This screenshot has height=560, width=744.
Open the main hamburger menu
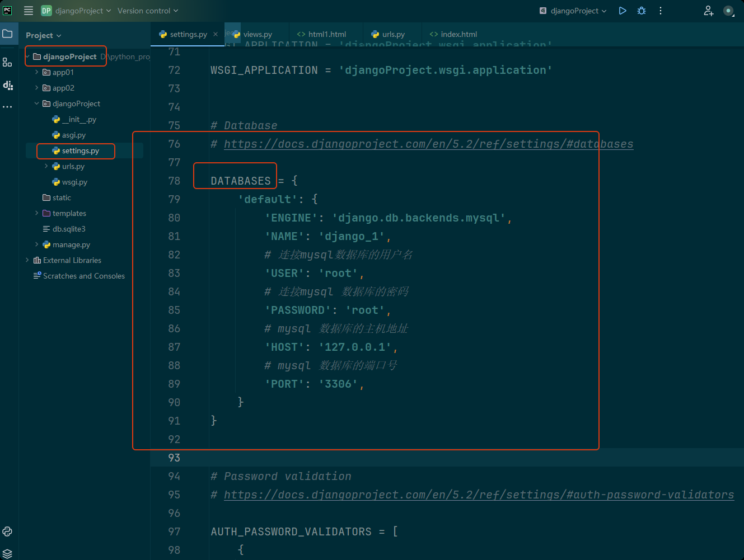29,11
